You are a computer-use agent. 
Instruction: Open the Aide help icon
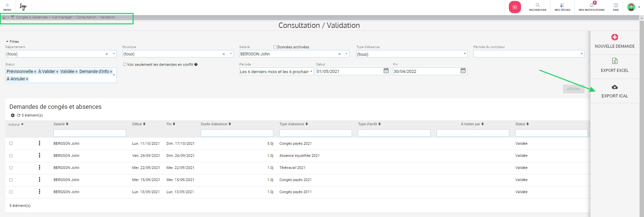pyautogui.click(x=616, y=7)
